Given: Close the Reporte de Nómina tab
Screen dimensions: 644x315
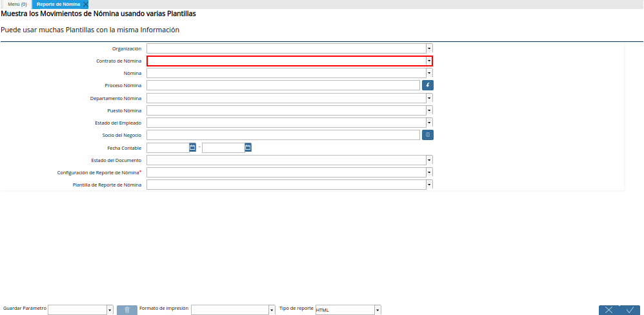Looking at the screenshot, I should click(x=85, y=5).
